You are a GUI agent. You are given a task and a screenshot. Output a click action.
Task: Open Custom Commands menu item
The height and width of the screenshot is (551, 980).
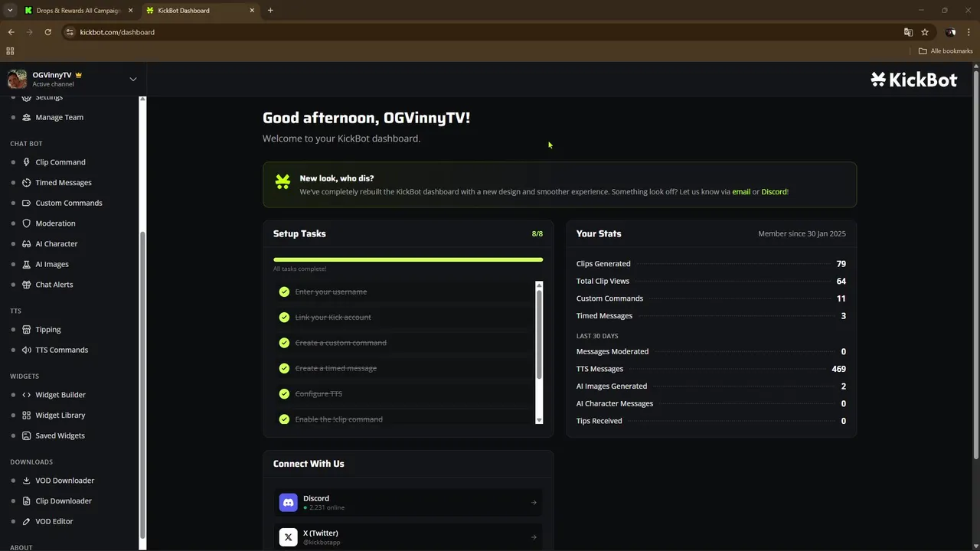69,203
